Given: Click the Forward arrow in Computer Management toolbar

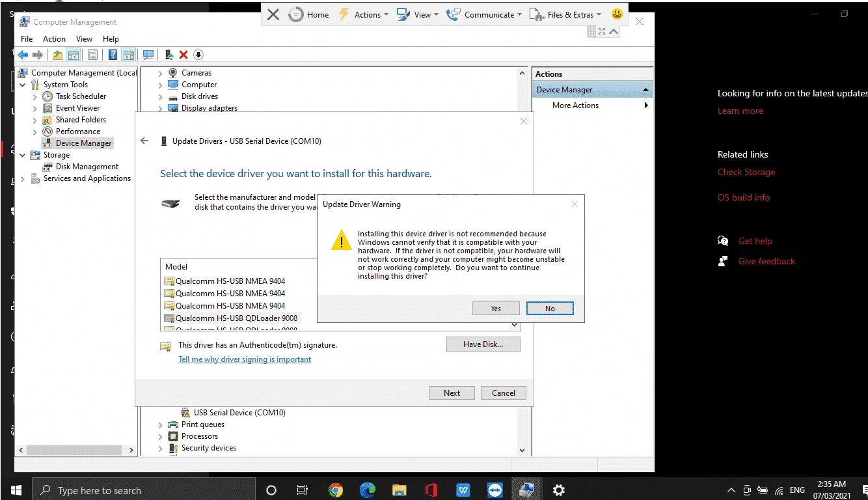Looking at the screenshot, I should click(38, 55).
